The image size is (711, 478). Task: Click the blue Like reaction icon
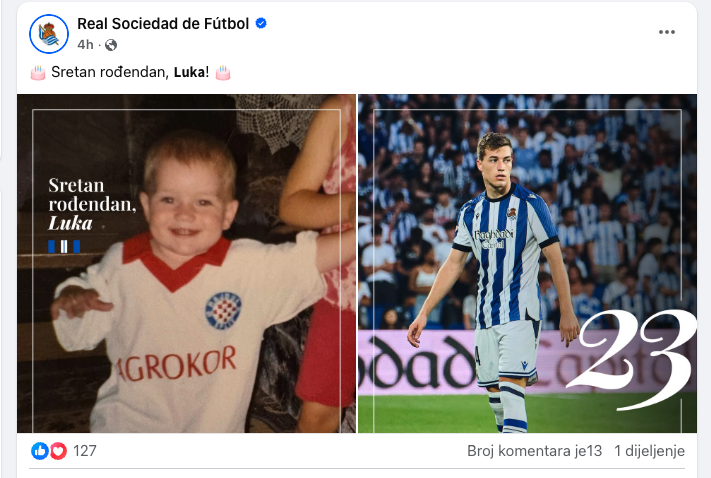tap(40, 451)
